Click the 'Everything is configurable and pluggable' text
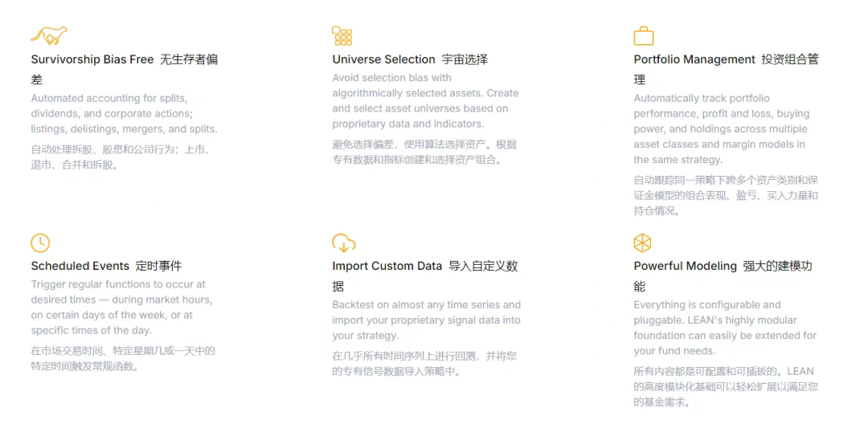868x424 pixels. pyautogui.click(x=725, y=328)
